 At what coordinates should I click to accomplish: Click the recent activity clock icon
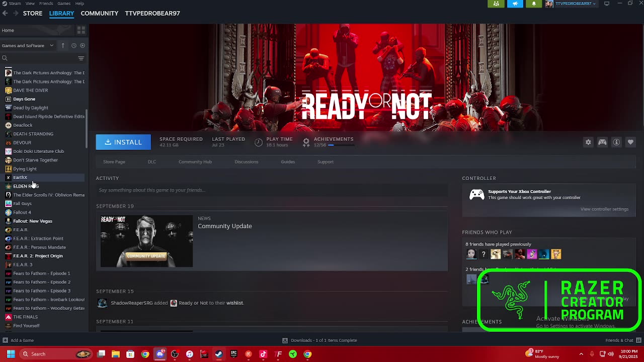[x=73, y=45]
